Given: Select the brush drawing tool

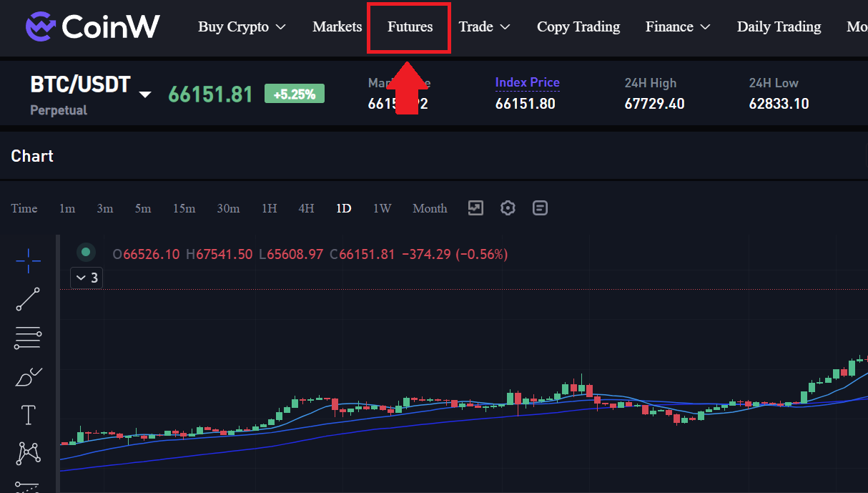Looking at the screenshot, I should click(28, 376).
